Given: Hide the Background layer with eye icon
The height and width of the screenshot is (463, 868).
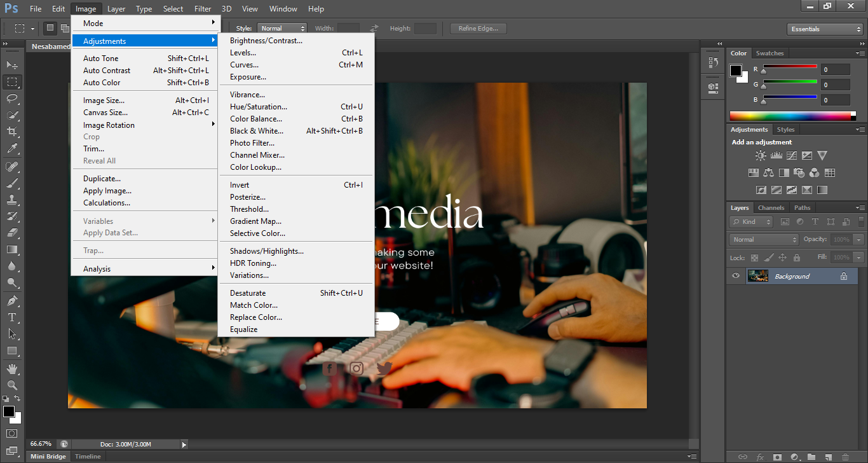Looking at the screenshot, I should pos(736,276).
